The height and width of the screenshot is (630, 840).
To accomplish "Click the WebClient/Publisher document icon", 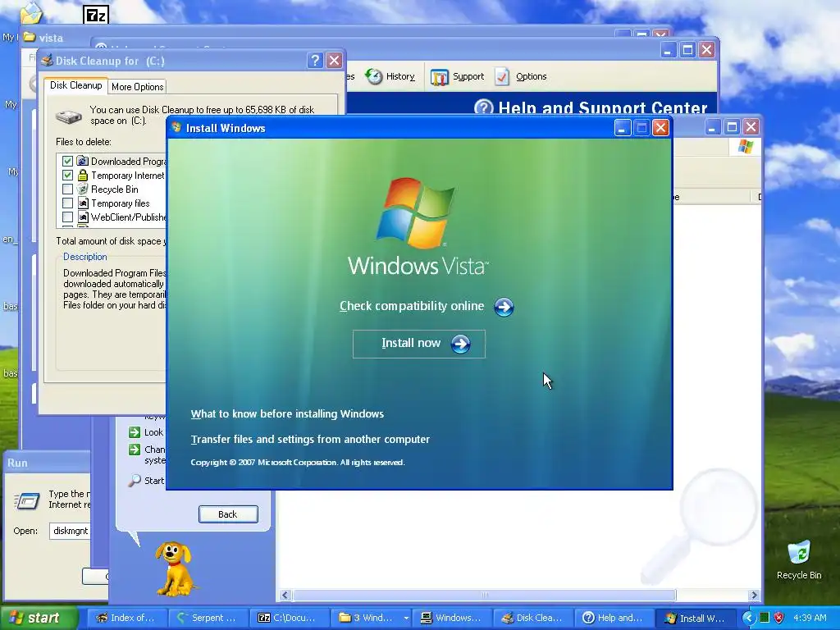I will [83, 217].
